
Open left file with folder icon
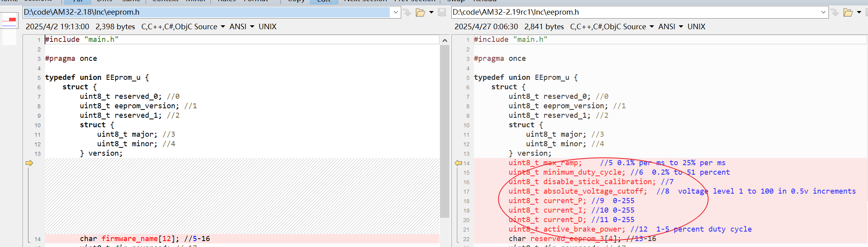420,13
